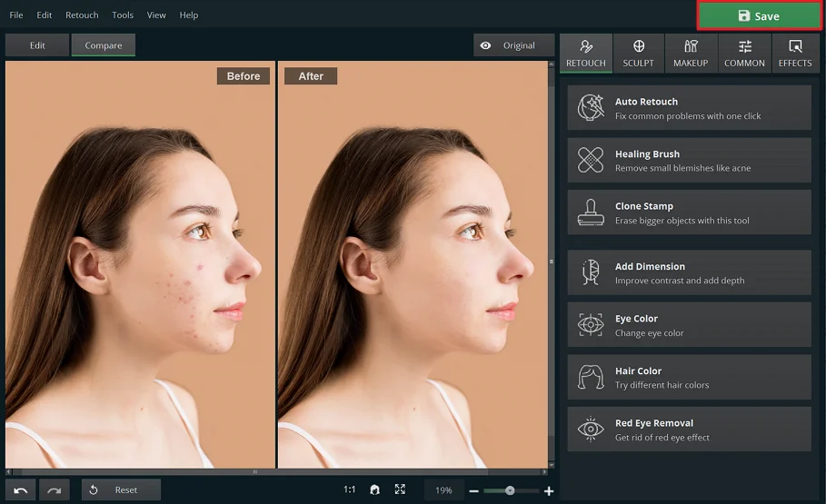Viewport: 826px width, 504px height.
Task: Reset all changes with the Reset button
Action: click(121, 490)
